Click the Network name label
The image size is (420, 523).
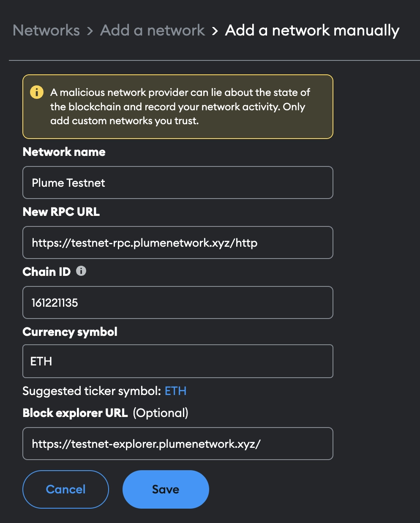(x=64, y=152)
